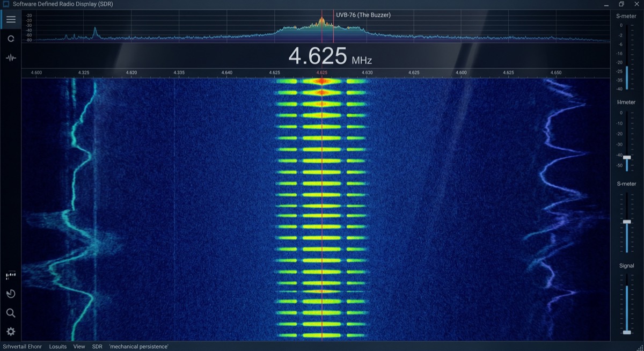Click the dotted bars histogram icon

11,276
